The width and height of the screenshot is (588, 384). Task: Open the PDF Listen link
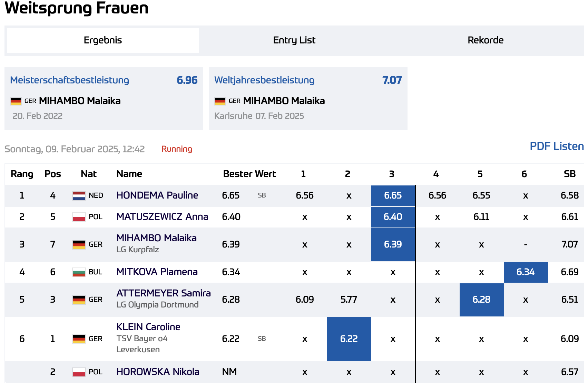coord(557,146)
